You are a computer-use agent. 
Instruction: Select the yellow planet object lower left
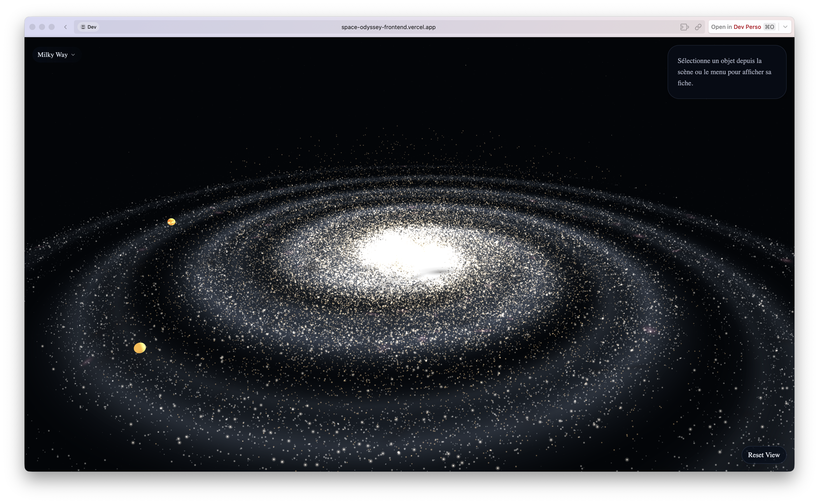pyautogui.click(x=140, y=348)
